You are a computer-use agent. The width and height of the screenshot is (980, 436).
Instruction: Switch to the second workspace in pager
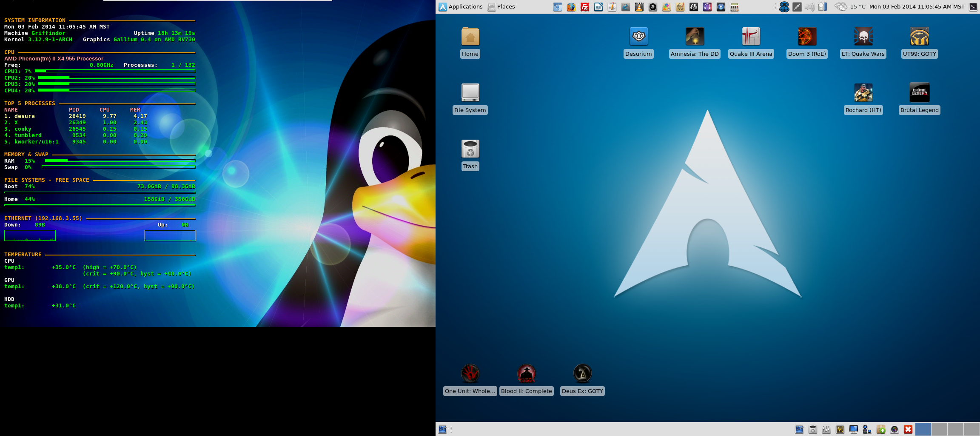tap(939, 429)
